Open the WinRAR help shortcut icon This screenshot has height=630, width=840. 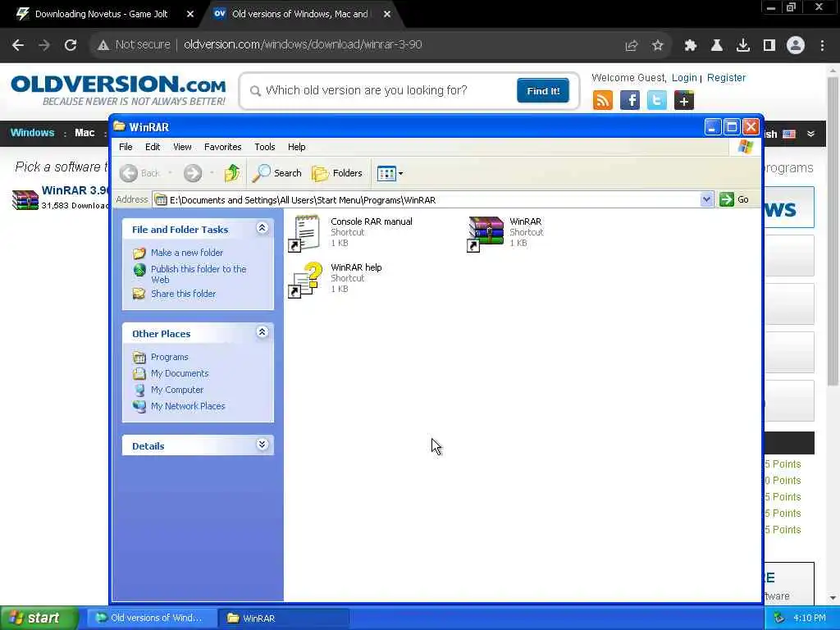(x=305, y=280)
